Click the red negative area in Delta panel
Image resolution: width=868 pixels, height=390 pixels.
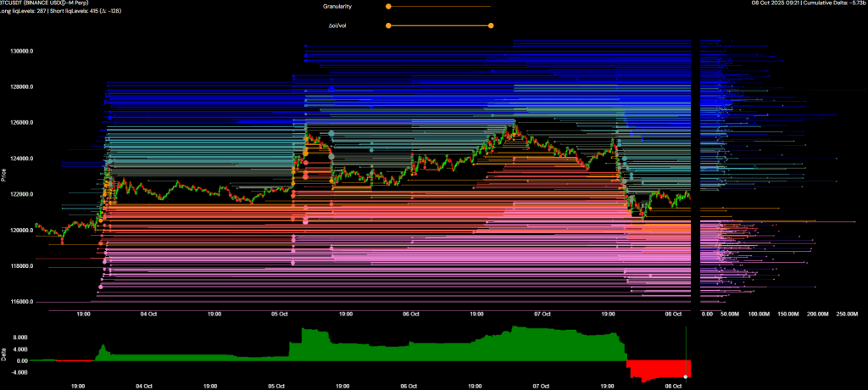[657, 370]
